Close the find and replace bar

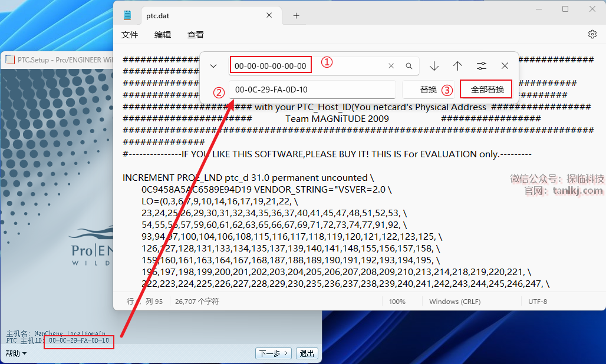pyautogui.click(x=505, y=66)
